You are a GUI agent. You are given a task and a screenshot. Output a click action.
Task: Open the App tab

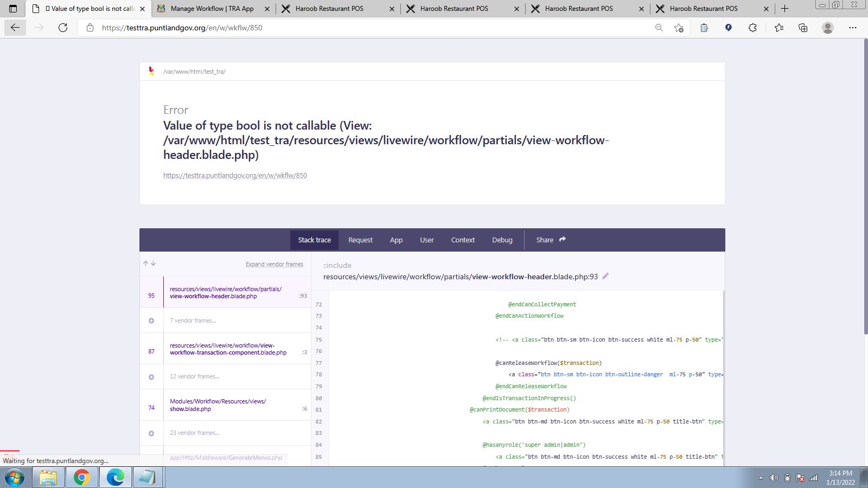click(396, 240)
